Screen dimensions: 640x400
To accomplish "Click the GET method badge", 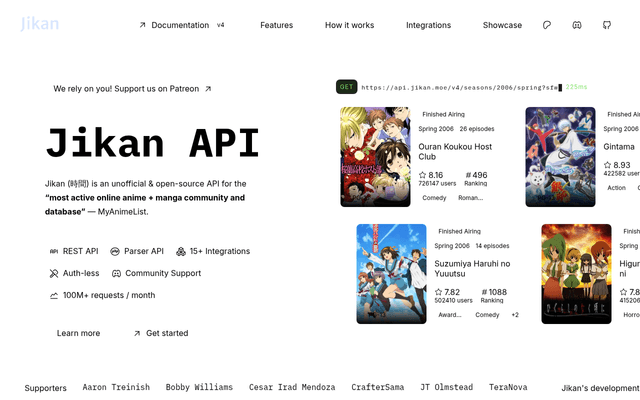I will [x=347, y=87].
